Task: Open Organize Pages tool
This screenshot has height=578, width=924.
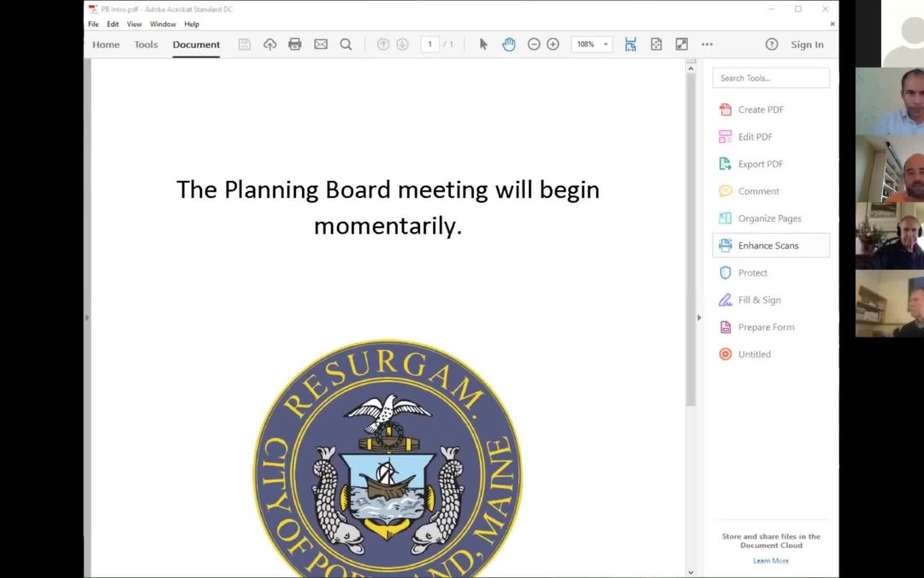Action: pyautogui.click(x=771, y=218)
